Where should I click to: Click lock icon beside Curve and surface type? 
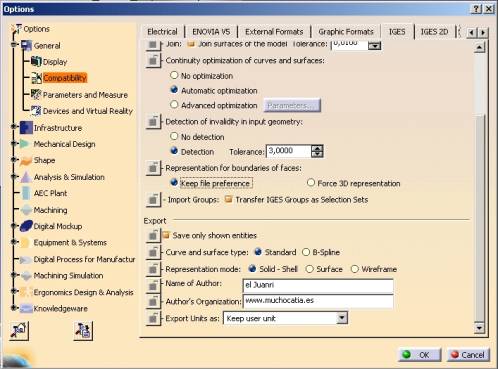click(x=153, y=252)
